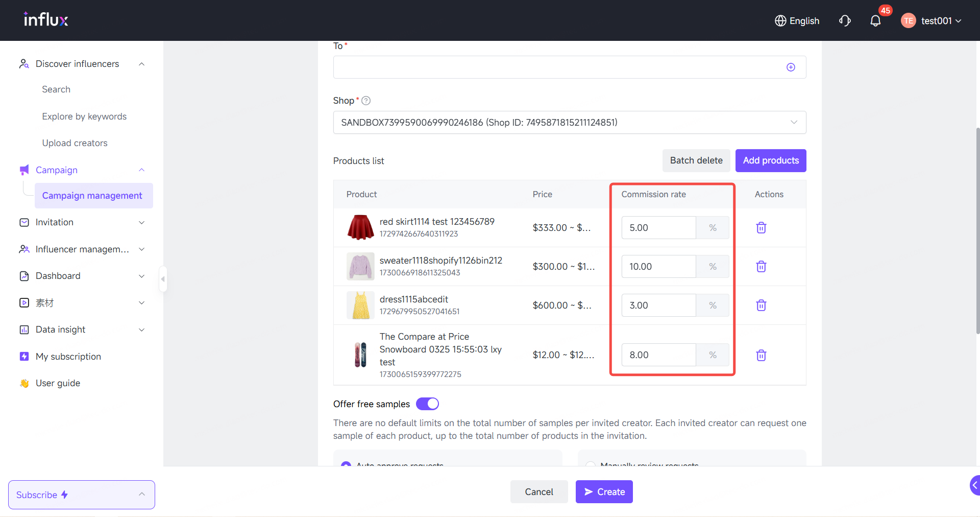
Task: Click the Add products button
Action: pos(771,160)
